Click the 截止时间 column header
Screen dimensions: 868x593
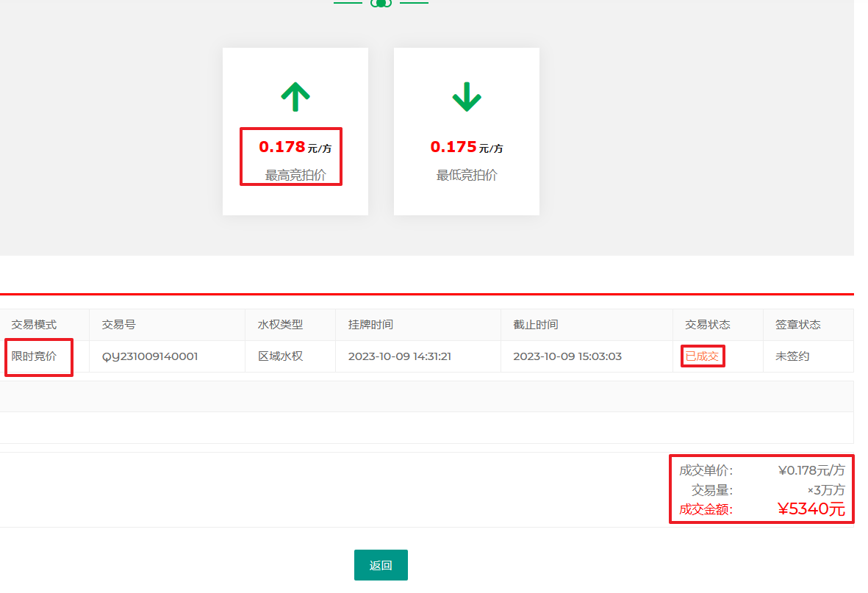535,325
